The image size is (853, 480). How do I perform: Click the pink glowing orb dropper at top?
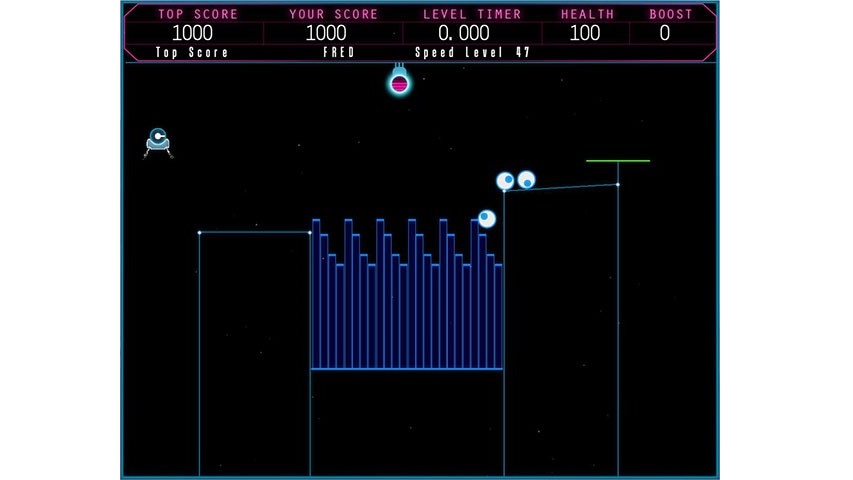(400, 79)
